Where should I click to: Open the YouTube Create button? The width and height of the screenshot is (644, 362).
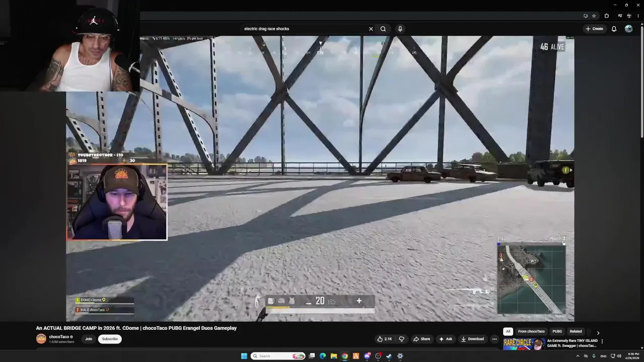[594, 29]
